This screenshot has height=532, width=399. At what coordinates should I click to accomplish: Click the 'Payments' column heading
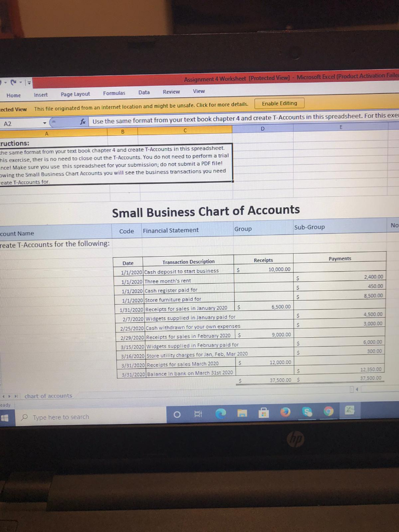(x=340, y=259)
